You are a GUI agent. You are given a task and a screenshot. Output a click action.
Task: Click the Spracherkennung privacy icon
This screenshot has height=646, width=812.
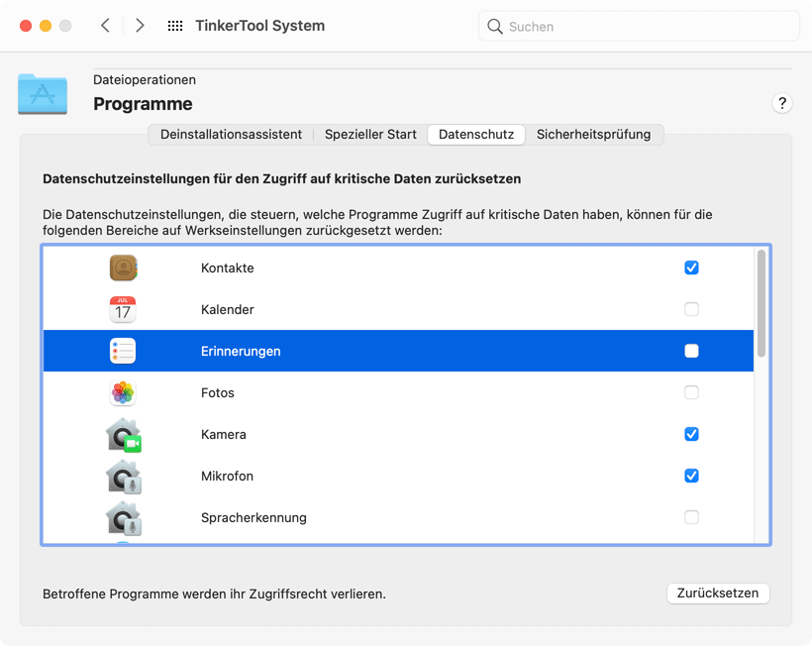click(x=124, y=517)
